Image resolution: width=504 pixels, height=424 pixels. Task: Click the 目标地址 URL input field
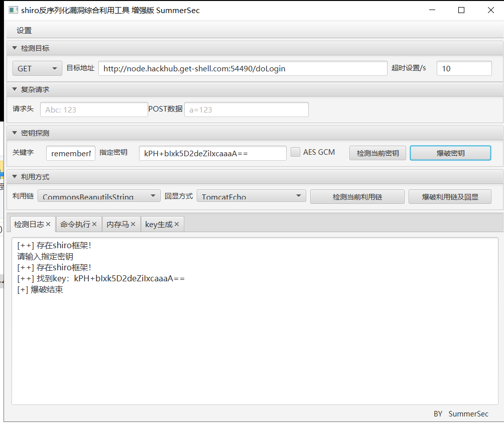(244, 68)
